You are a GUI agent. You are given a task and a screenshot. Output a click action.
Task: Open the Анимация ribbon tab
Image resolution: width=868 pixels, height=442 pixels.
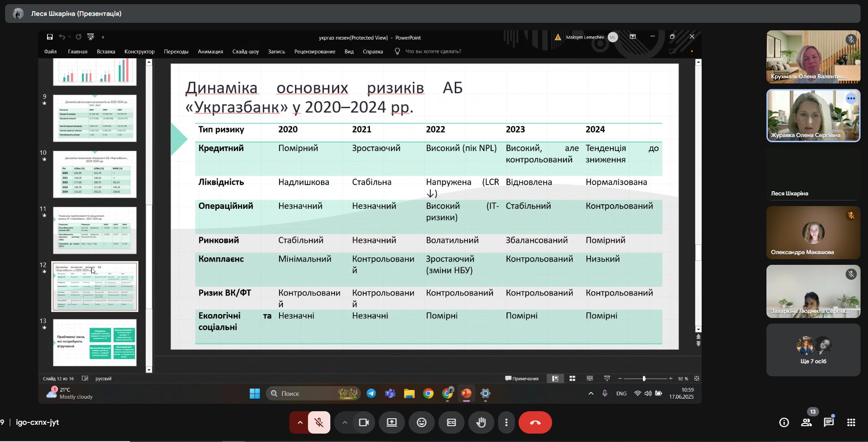[210, 51]
